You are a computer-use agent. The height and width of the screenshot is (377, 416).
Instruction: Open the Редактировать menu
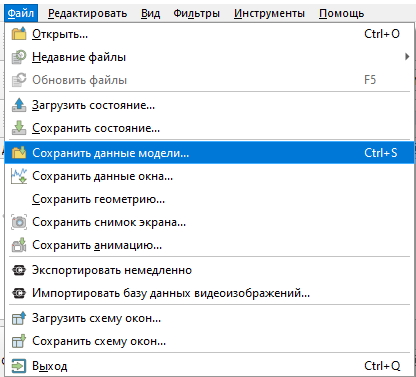pyautogui.click(x=87, y=13)
